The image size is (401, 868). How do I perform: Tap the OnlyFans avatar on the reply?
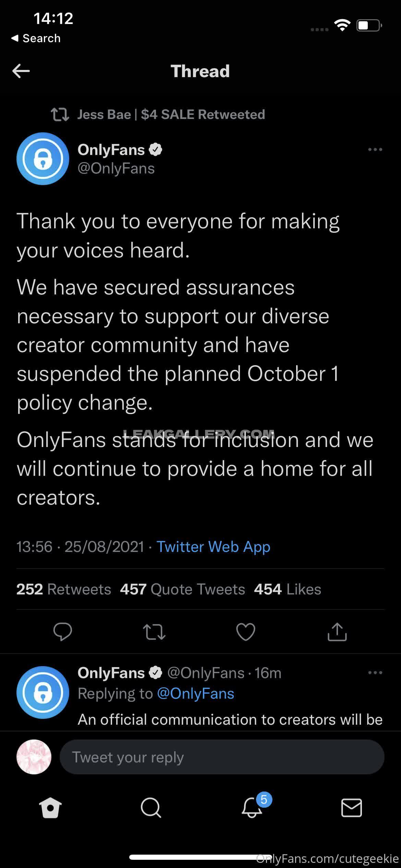[43, 692]
